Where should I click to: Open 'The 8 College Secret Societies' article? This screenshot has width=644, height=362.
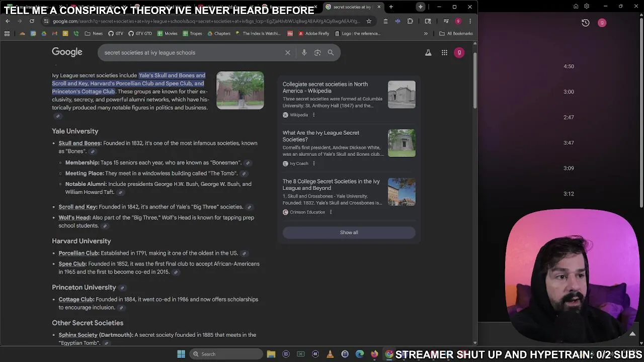coord(331,185)
